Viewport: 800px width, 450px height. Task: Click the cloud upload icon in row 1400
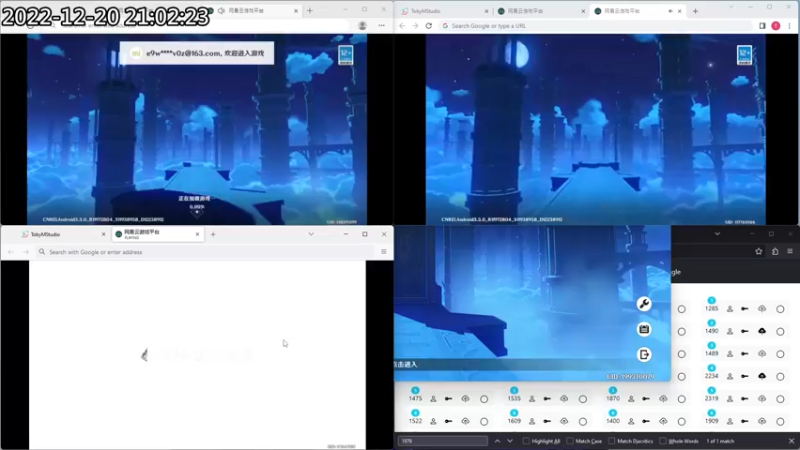[x=663, y=421]
